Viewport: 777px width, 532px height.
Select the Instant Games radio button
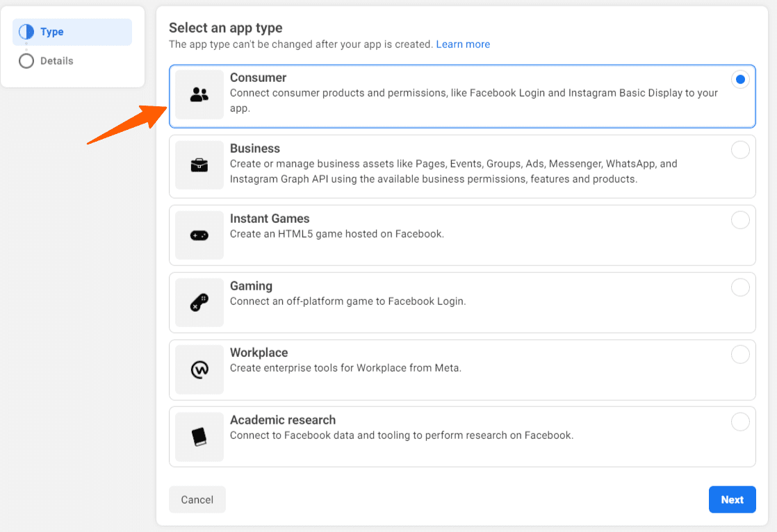pos(740,219)
